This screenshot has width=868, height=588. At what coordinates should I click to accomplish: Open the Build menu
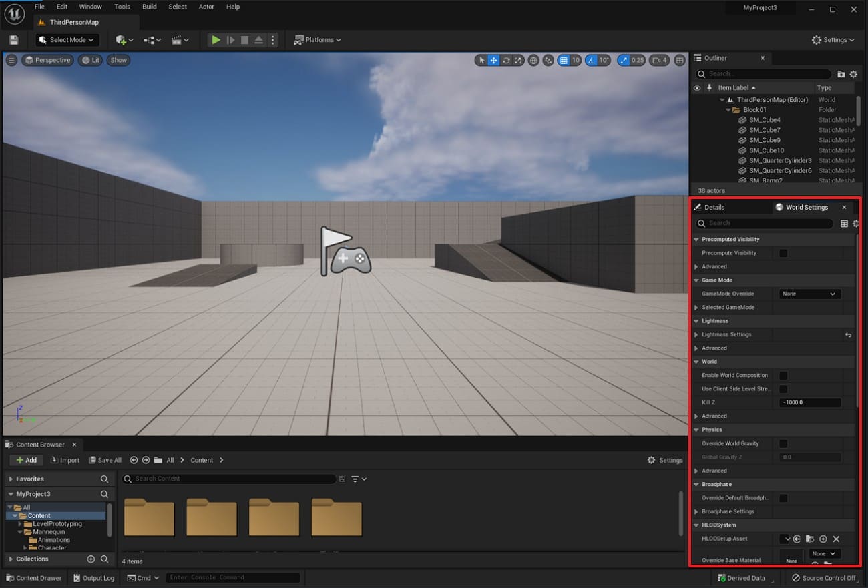click(x=149, y=7)
